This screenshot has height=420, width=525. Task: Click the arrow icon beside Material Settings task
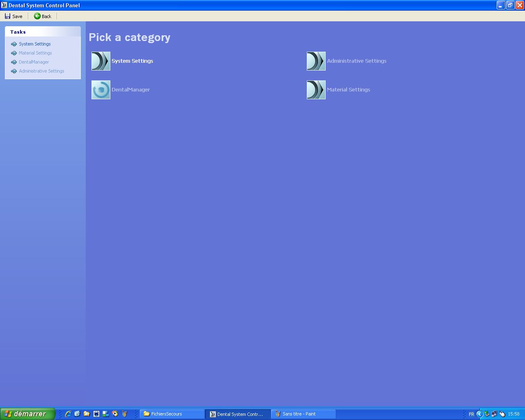coord(14,53)
